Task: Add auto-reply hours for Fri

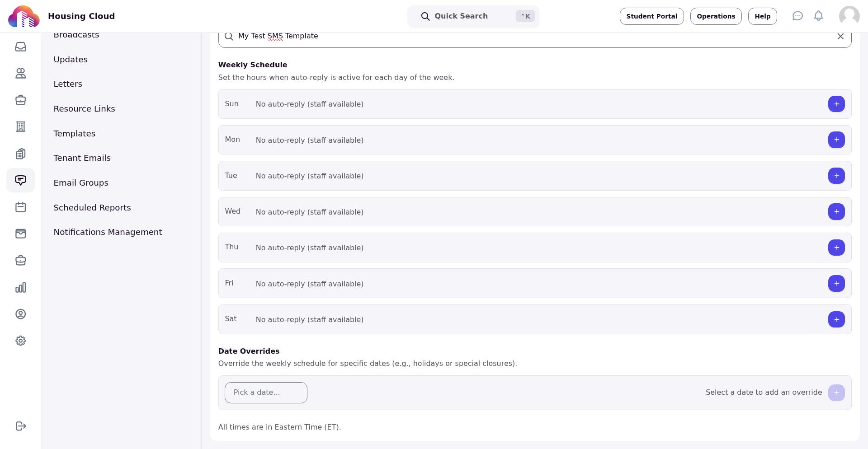Action: pyautogui.click(x=836, y=284)
